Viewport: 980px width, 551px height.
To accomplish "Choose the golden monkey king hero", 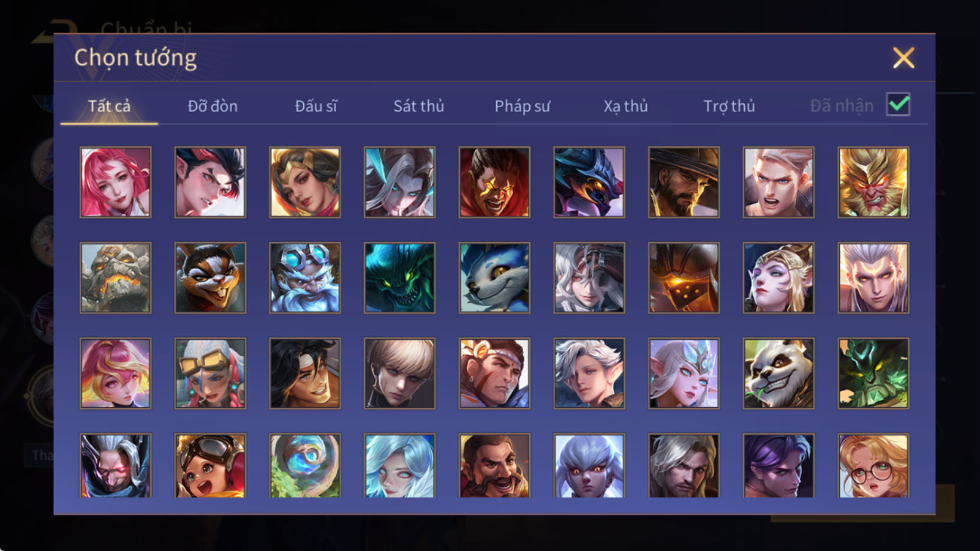I will click(873, 182).
